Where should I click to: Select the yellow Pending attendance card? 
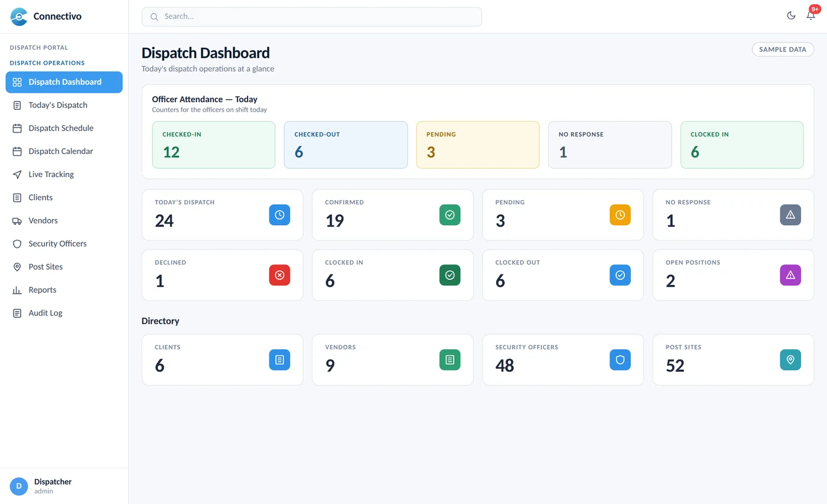pos(478,145)
